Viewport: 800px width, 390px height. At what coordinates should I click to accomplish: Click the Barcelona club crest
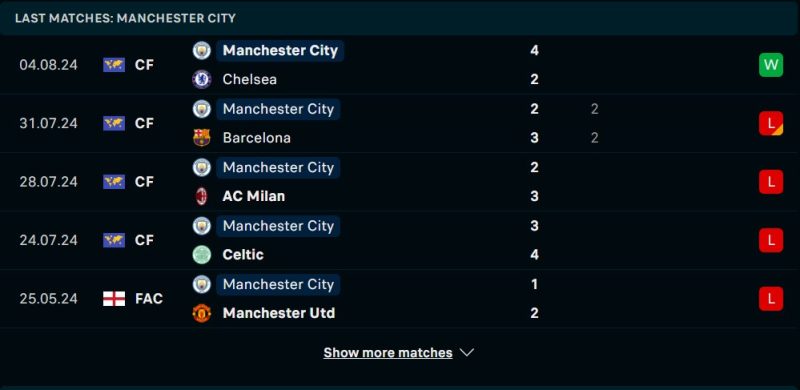point(202,138)
